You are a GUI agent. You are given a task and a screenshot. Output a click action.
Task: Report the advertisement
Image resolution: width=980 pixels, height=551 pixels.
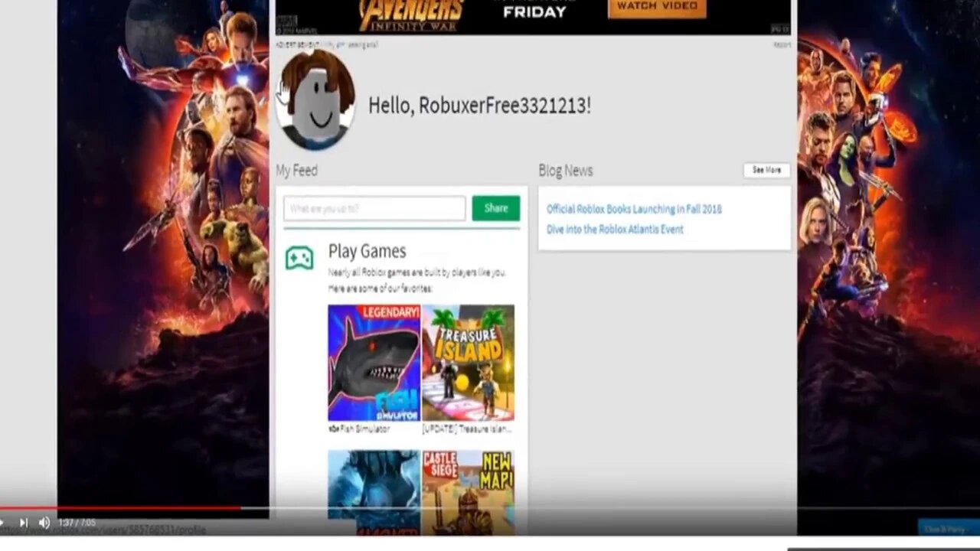782,45
